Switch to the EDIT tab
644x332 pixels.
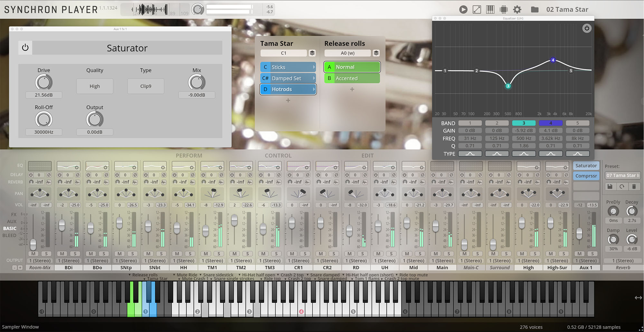(367, 155)
